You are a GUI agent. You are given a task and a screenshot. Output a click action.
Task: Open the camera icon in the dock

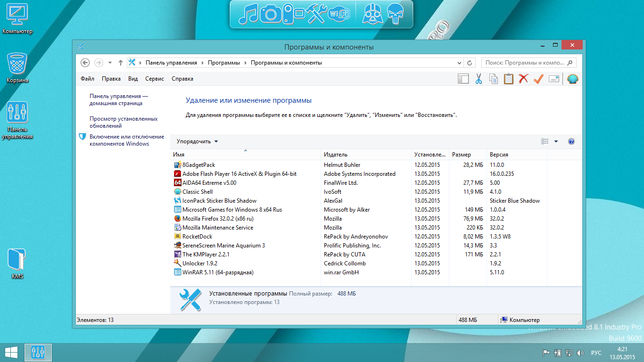(x=271, y=14)
